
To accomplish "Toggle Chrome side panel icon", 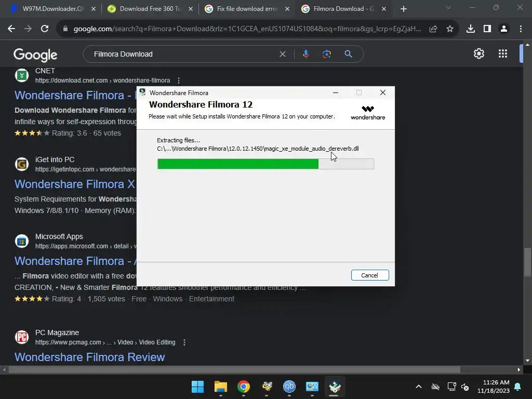I will click(x=487, y=29).
